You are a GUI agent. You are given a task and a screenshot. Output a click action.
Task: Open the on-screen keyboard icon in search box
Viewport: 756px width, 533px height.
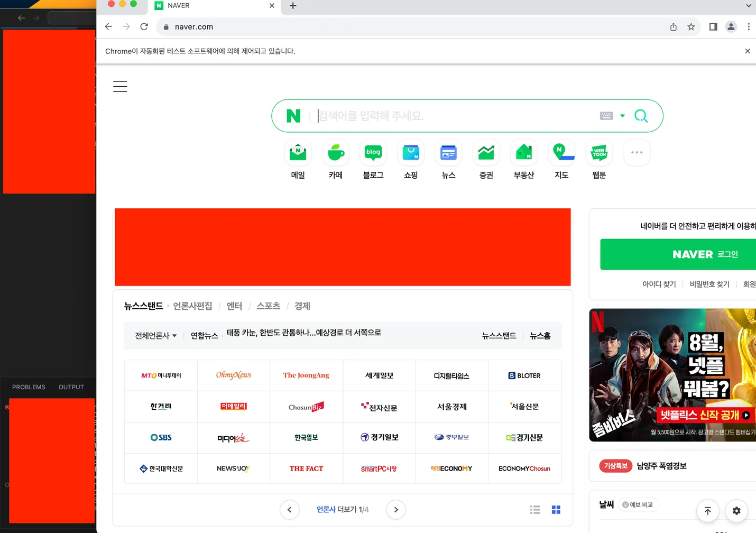click(x=606, y=116)
